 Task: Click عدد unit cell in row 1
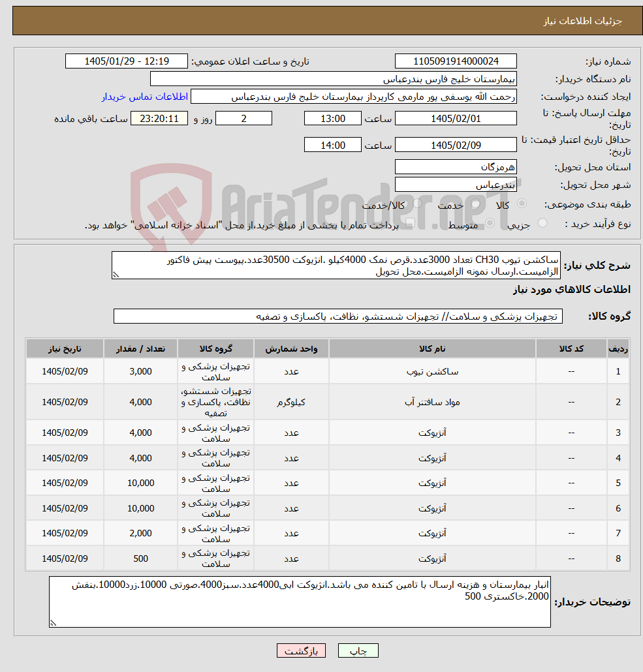tap(291, 372)
